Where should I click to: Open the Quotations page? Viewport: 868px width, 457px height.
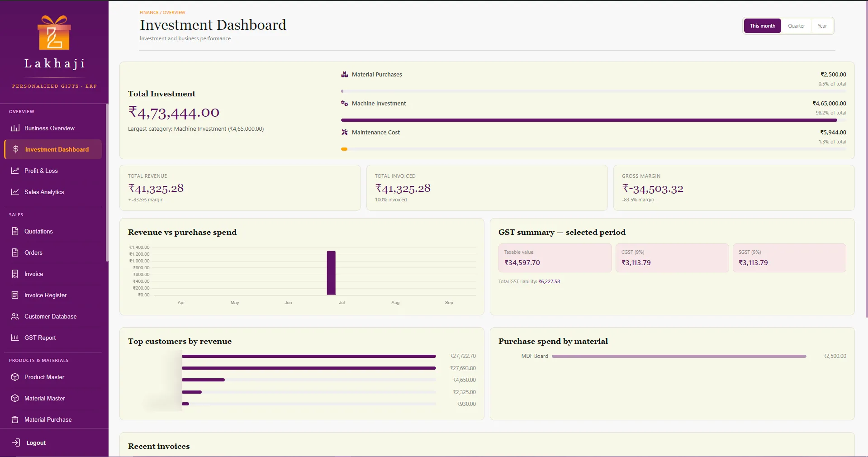53,231
